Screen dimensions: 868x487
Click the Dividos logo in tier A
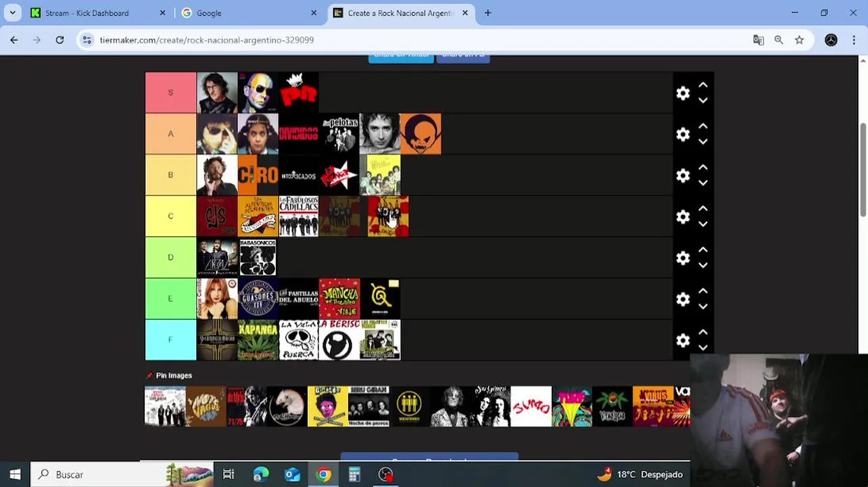[x=298, y=134]
